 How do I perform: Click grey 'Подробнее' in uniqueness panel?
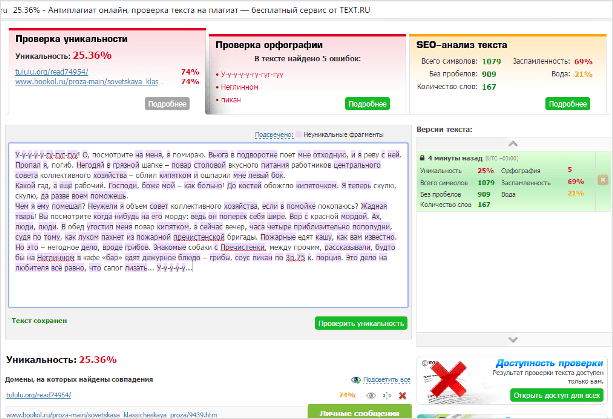(167, 104)
